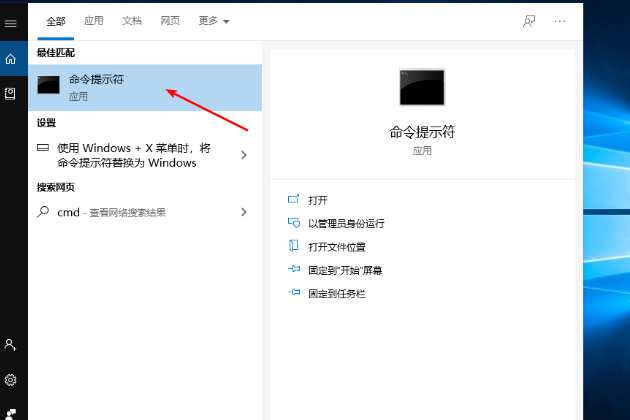Expand the chevron beside cmd web search
This screenshot has width=630, height=420.
click(243, 212)
